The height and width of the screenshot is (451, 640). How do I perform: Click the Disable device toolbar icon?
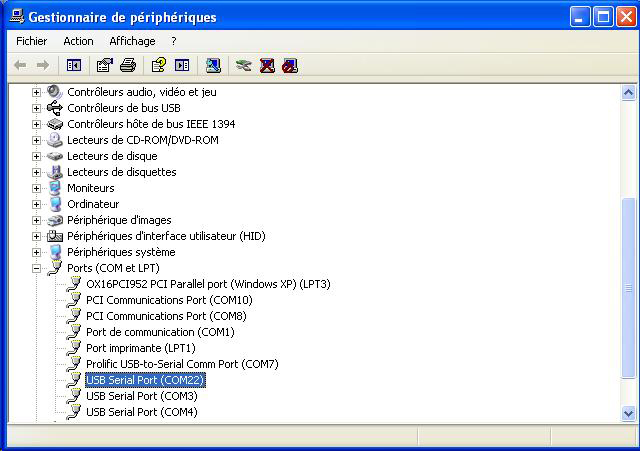(x=290, y=65)
